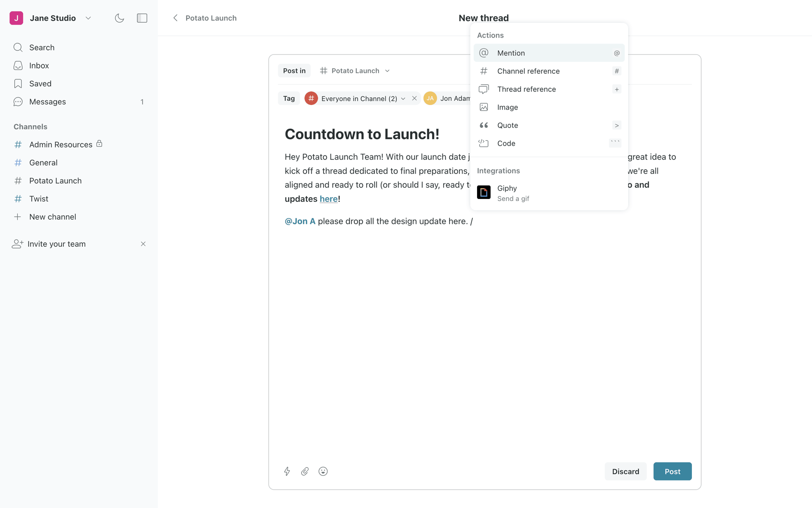This screenshot has width=812, height=508.
Task: Choose the Giphy integration
Action: [549, 193]
